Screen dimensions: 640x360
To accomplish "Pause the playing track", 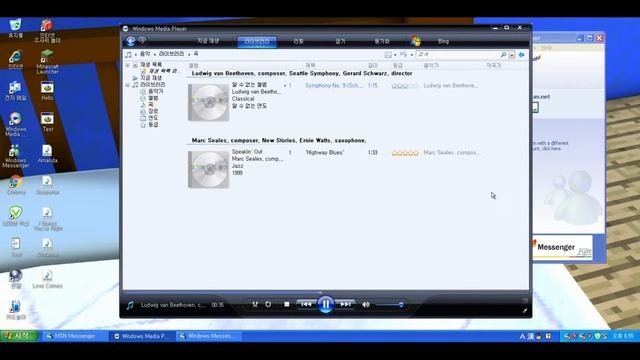I will click(326, 304).
